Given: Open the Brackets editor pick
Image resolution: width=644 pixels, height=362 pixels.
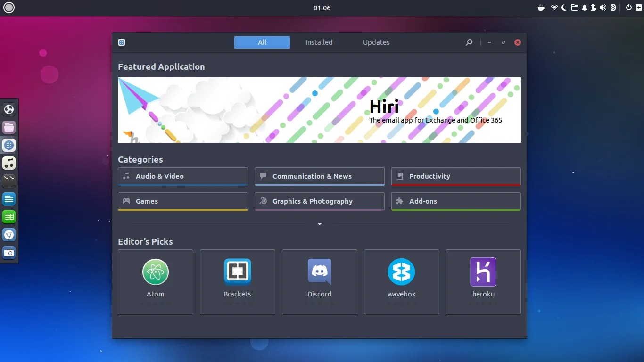Looking at the screenshot, I should pyautogui.click(x=238, y=282).
